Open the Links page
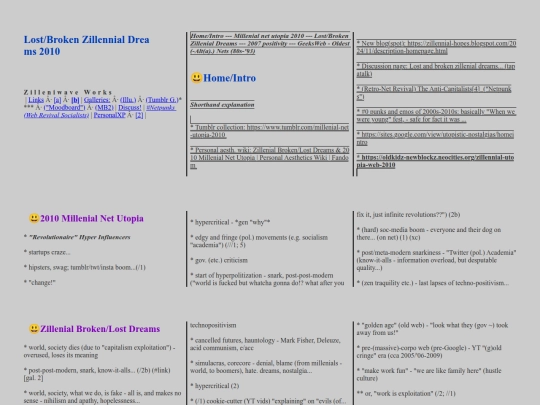 (x=36, y=100)
